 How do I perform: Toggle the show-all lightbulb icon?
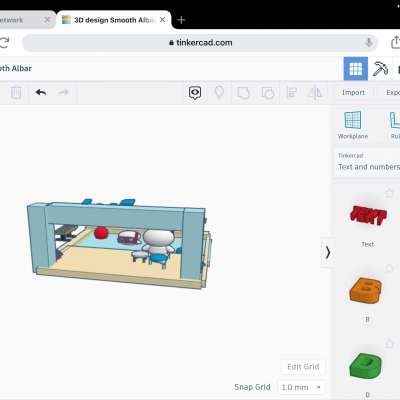pos(219,93)
